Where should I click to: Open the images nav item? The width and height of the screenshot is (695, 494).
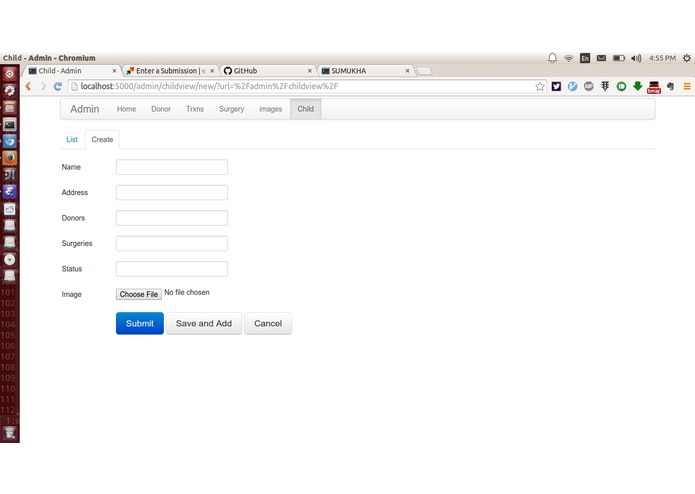point(270,109)
